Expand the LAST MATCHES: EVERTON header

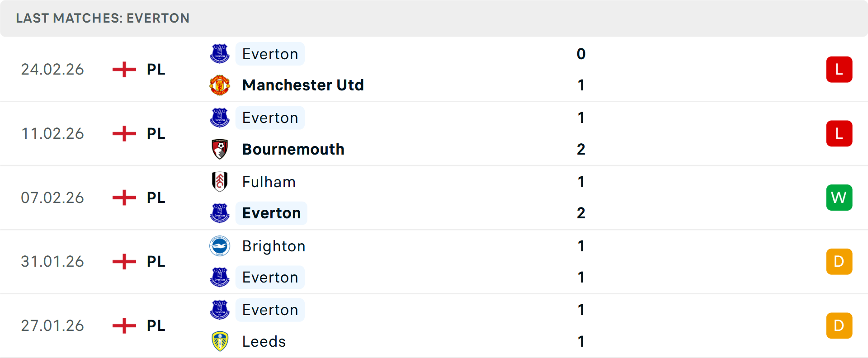[103, 18]
